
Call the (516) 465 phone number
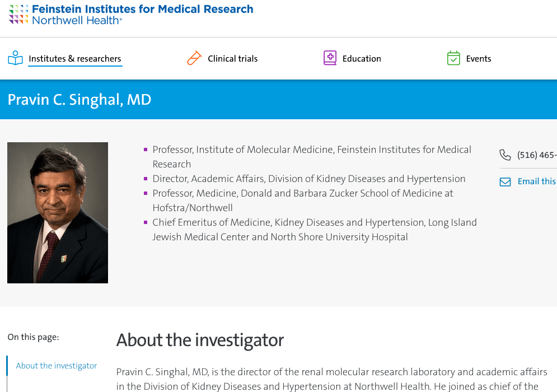(536, 155)
